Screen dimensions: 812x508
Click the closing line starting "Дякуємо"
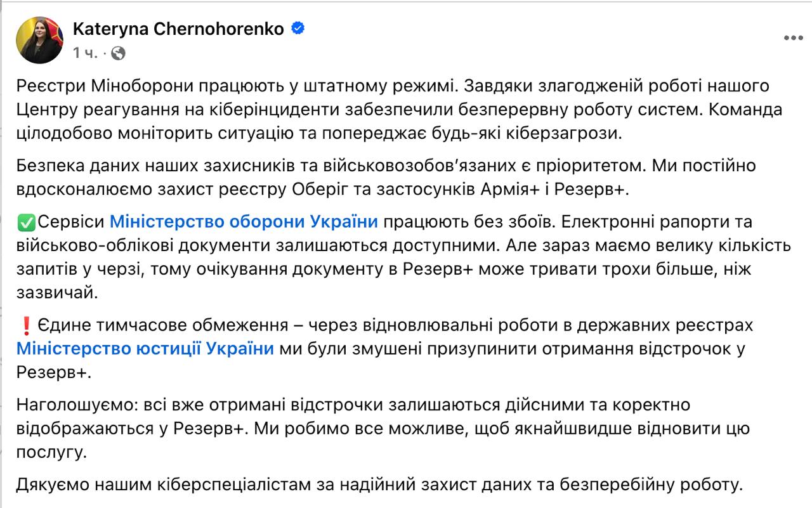coord(379,486)
